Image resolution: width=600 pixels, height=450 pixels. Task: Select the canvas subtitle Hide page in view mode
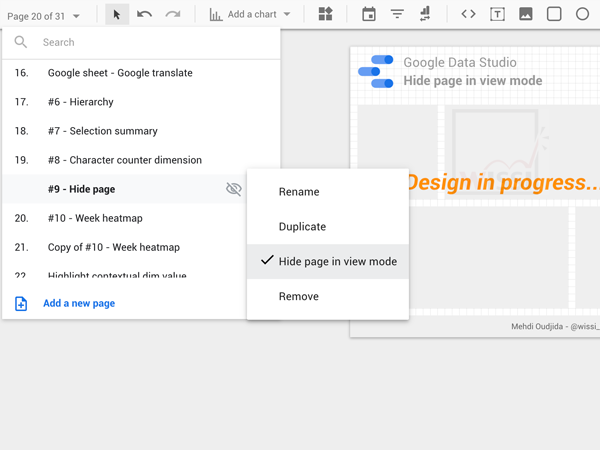coord(473,81)
